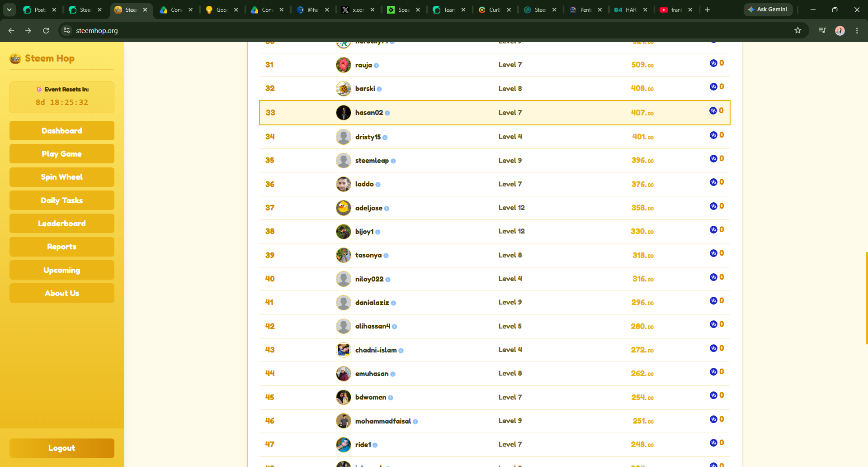Reload the steemhop.org page
This screenshot has height=467, width=868.
pos(46,30)
